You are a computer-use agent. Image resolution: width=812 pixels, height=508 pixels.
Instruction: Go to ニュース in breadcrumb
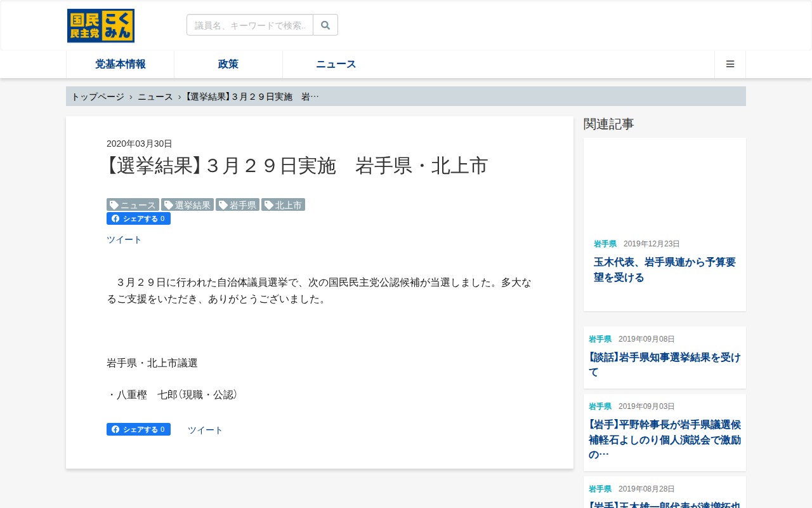155,97
